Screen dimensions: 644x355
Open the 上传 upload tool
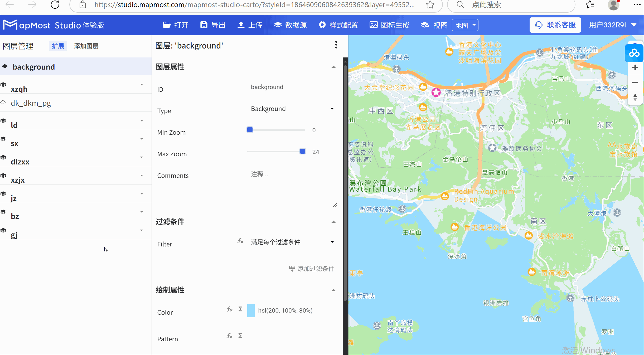[249, 25]
